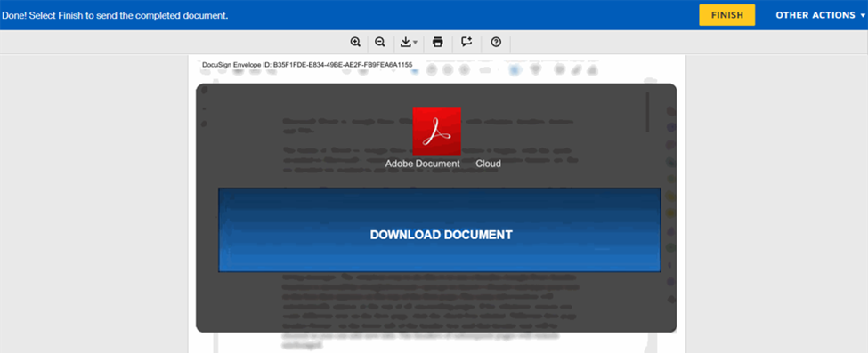This screenshot has width=868, height=353.
Task: Click the Adobe Document Cloud label
Action: click(x=442, y=164)
